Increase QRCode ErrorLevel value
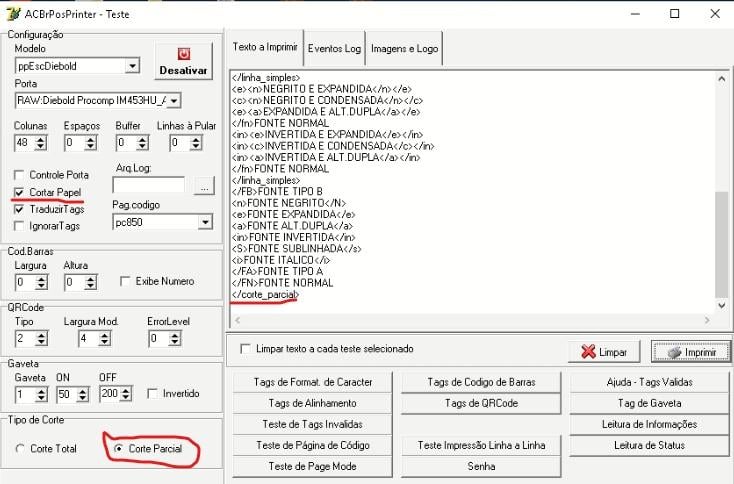734x484 pixels. pyautogui.click(x=175, y=335)
